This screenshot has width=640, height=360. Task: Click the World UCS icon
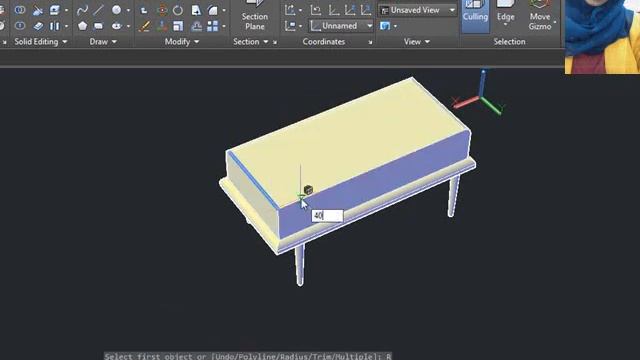point(334,10)
